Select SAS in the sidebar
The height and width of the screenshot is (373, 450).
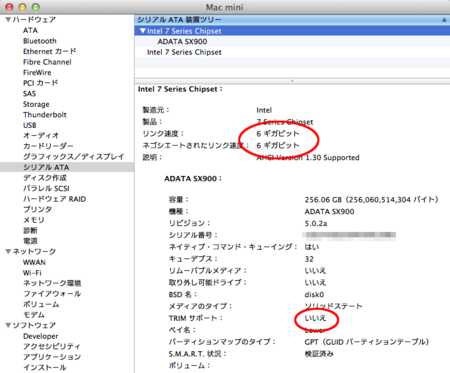pos(29,94)
